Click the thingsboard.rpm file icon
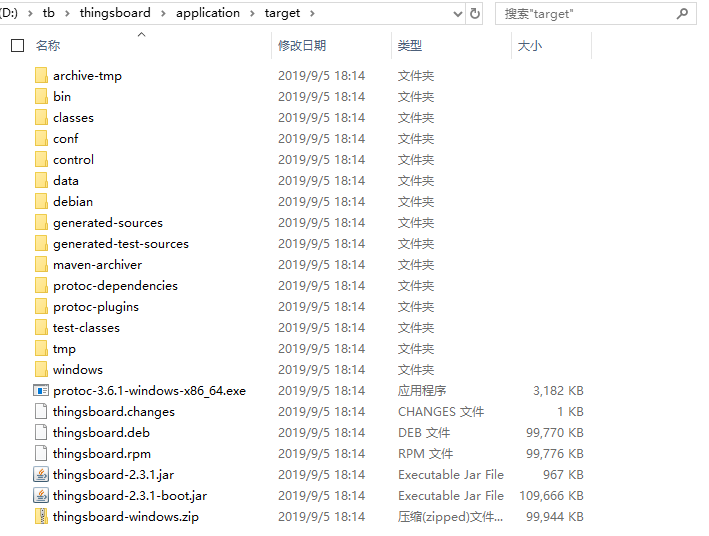This screenshot has width=709, height=536. coord(41,454)
